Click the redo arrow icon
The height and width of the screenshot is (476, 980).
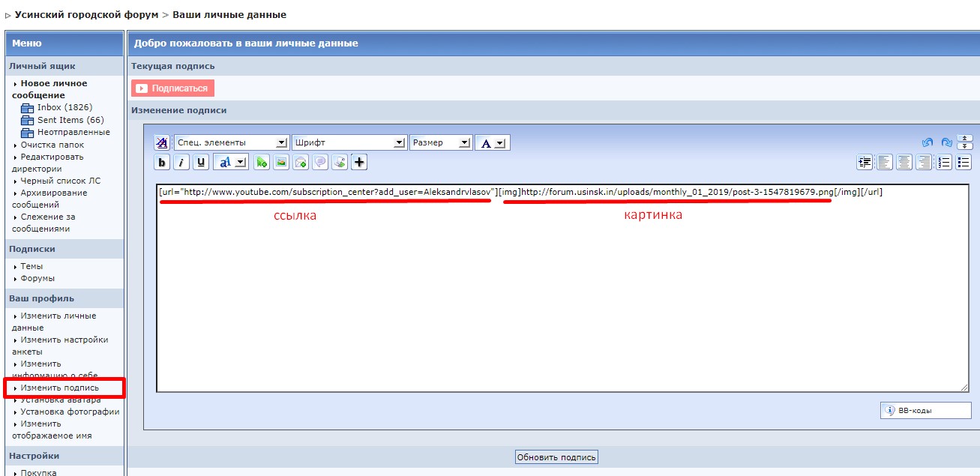coord(946,142)
